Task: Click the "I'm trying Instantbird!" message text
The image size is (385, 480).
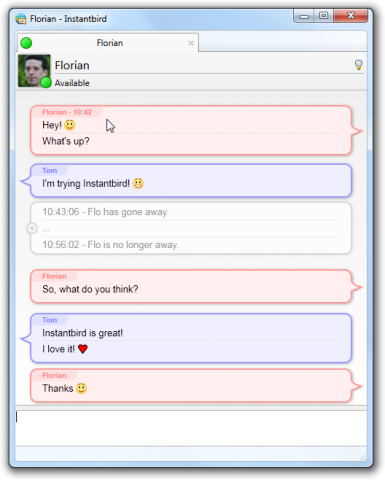Action: (x=86, y=183)
